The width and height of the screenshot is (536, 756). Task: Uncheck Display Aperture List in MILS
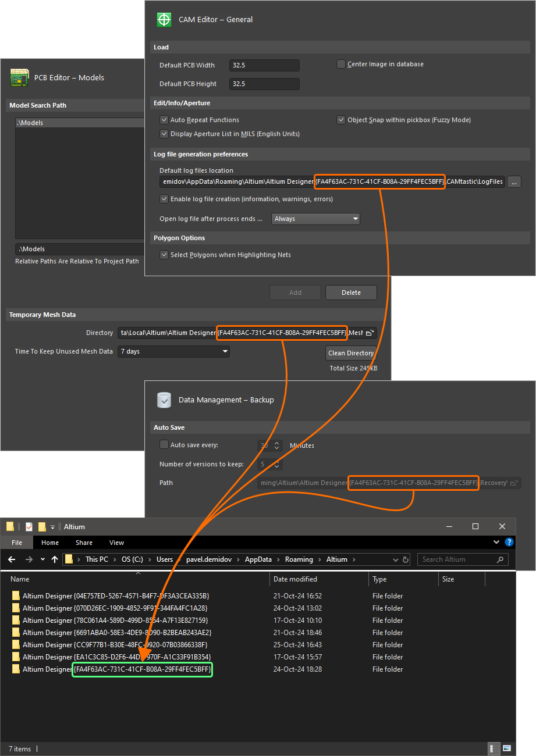click(x=164, y=134)
